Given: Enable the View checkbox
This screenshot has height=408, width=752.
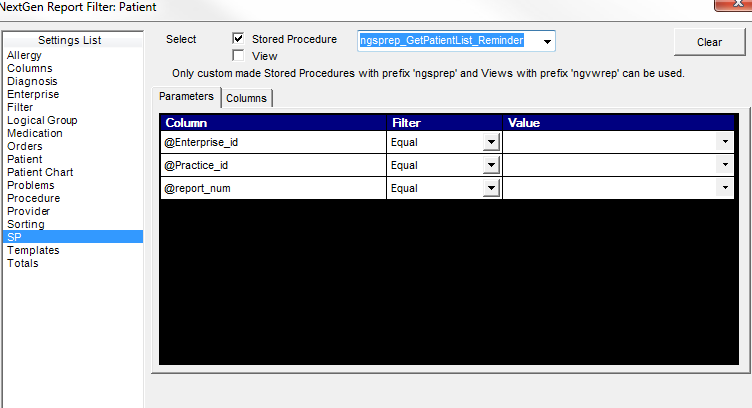Looking at the screenshot, I should pyautogui.click(x=238, y=56).
